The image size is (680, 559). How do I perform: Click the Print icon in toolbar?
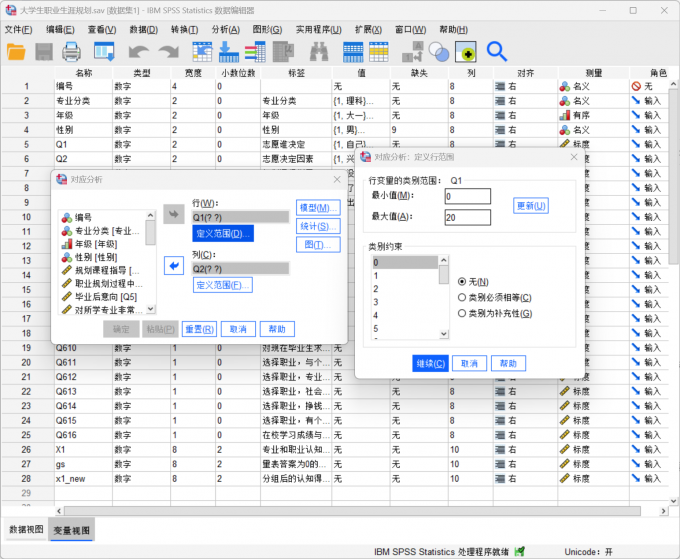[x=71, y=52]
